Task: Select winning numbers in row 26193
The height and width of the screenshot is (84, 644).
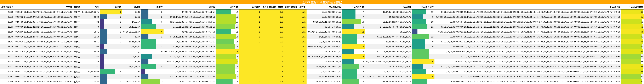Action: (44, 76)
